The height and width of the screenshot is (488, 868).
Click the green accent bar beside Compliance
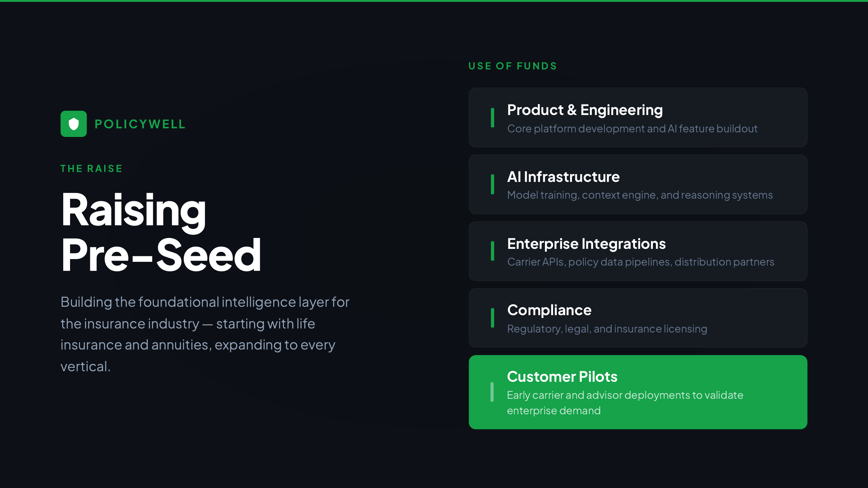[x=492, y=318]
